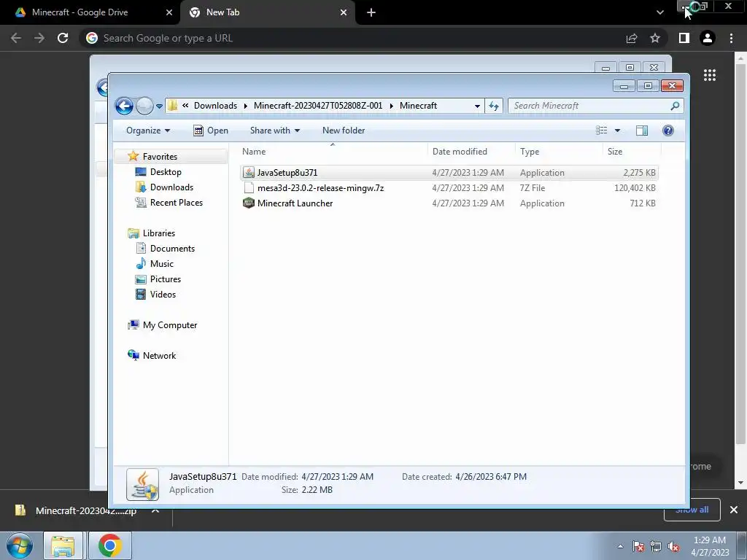This screenshot has height=560, width=747.
Task: Select the JavaSetup8u371 file
Action: tap(449, 172)
